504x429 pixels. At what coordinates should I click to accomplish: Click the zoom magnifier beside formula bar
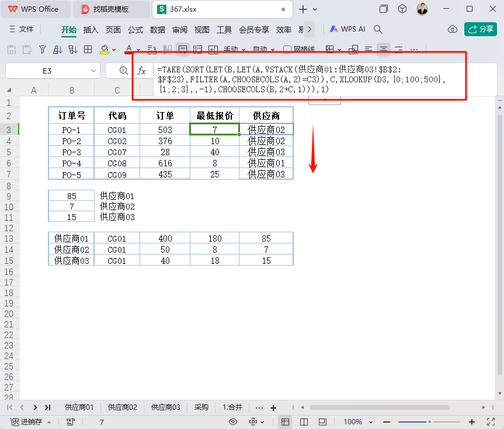[x=123, y=71]
